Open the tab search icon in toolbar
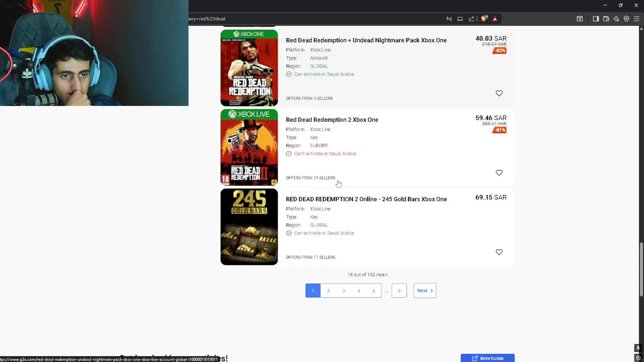The width and height of the screenshot is (644, 362). coord(580,19)
